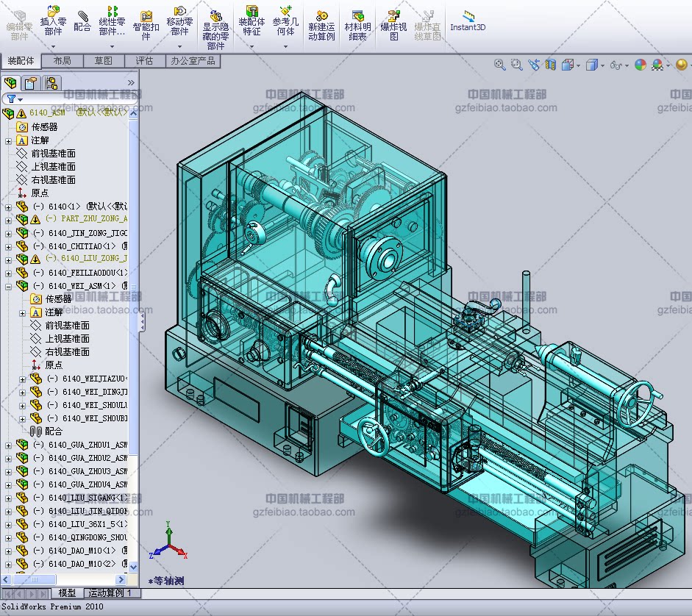Select the 配合 (Mate) paperclip tool
The width and height of the screenshot is (692, 616).
coord(82,21)
